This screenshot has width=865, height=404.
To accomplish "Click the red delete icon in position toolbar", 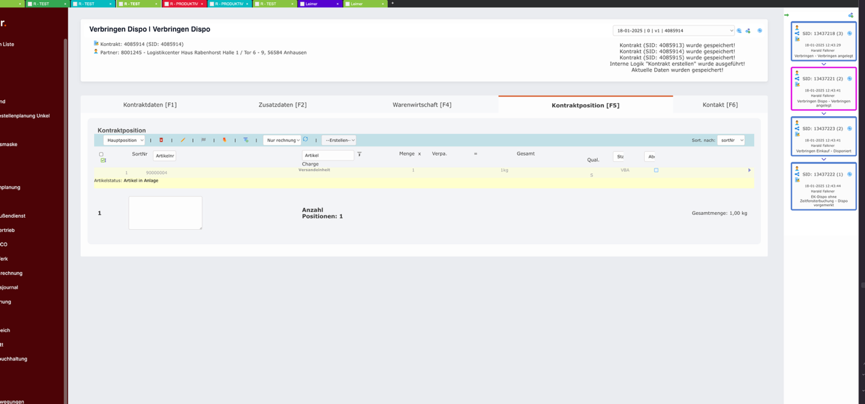I will tap(161, 140).
